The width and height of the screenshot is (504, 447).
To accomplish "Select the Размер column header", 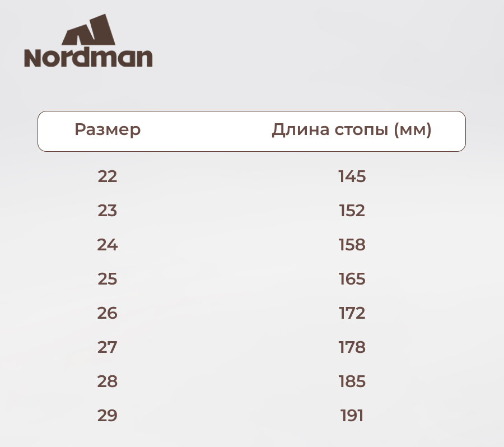I will coord(108,130).
